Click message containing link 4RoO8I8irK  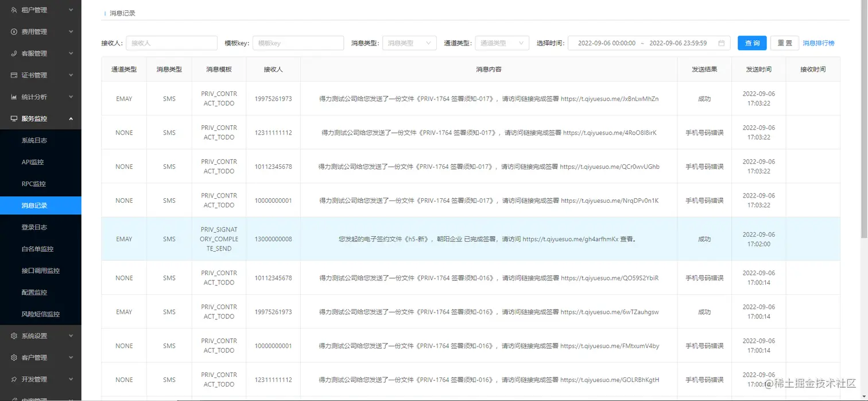click(x=489, y=133)
